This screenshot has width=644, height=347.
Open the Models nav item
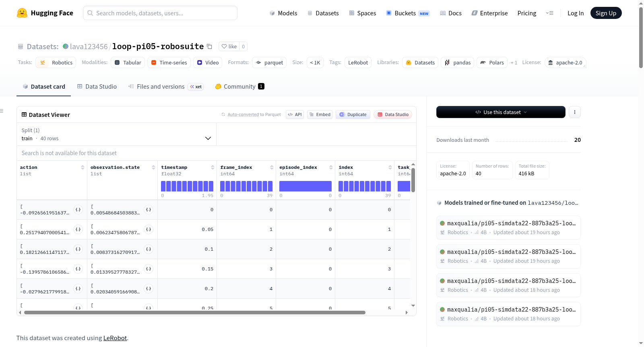point(283,13)
